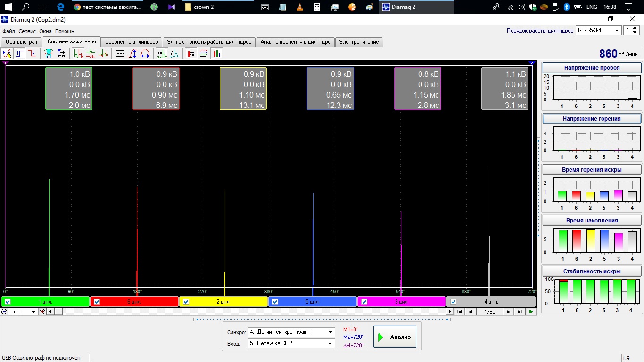Choose rising edge sync icon
The width and height of the screenshot is (644, 362).
pyautogui.click(x=19, y=54)
